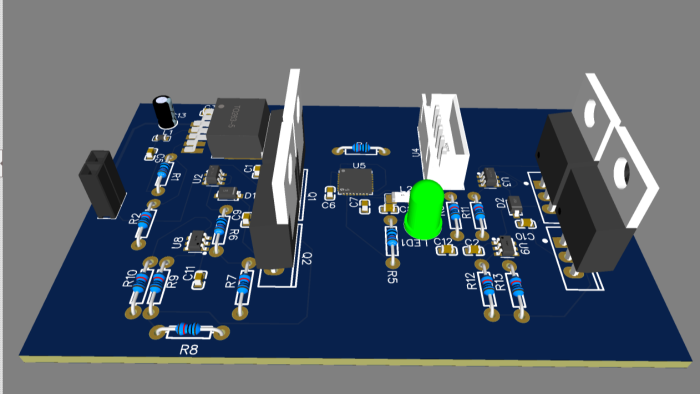Viewport: 700px width, 394px height.
Task: Select the C10 capacitor
Action: [526, 223]
